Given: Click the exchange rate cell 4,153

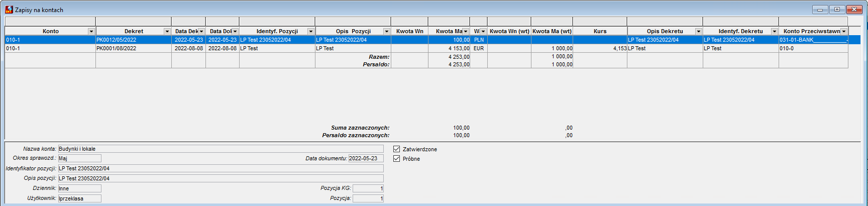Looking at the screenshot, I should (600, 48).
